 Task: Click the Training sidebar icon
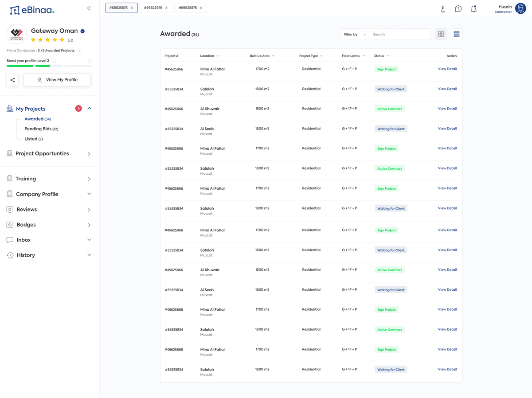[x=10, y=179]
